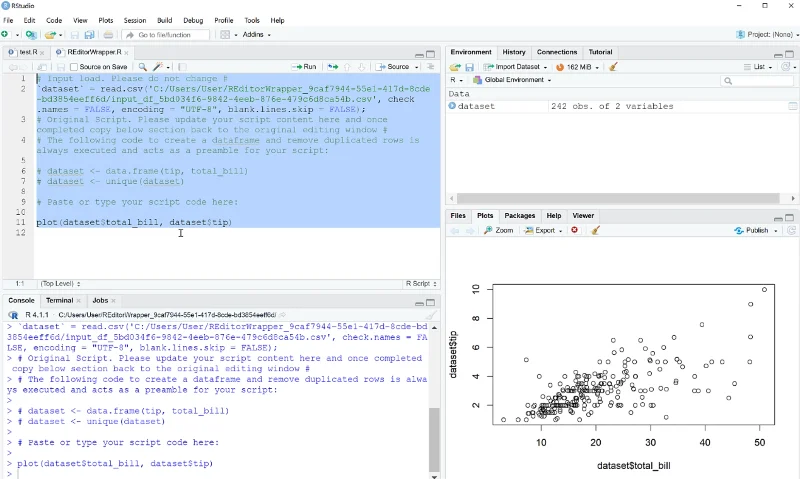Viewport: 800px width, 479px height.
Task: Clear all plots with broom icon
Action: pos(595,230)
